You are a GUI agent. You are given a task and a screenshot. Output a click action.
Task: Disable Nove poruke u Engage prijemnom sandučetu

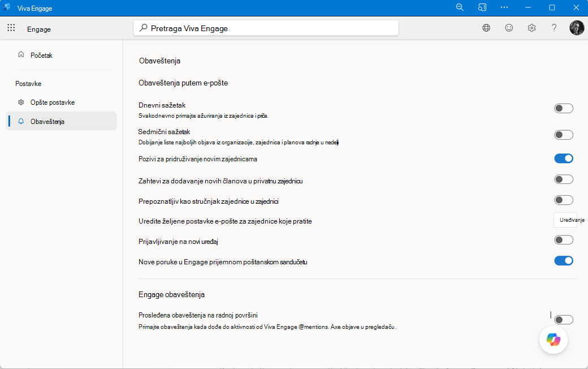(564, 260)
